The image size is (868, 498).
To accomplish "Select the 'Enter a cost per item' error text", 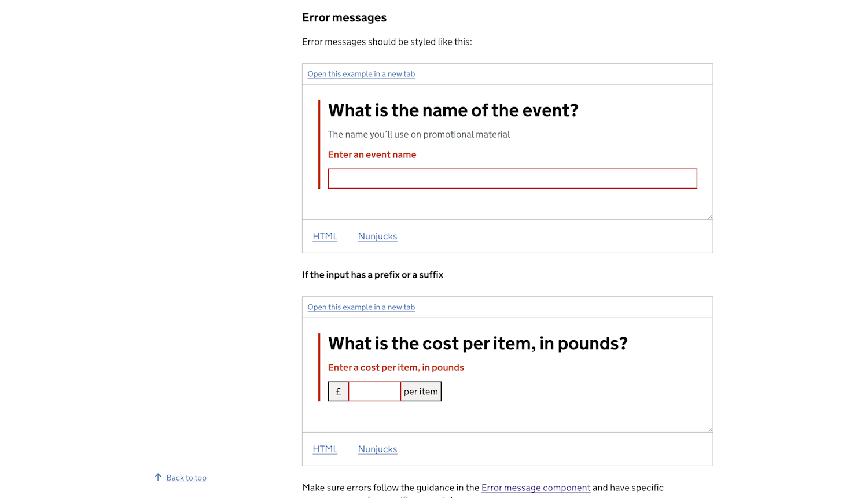I will click(x=395, y=367).
